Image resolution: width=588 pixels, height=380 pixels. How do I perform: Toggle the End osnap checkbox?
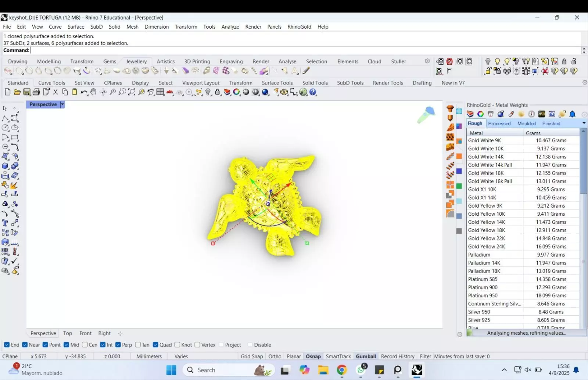pyautogui.click(x=7, y=345)
